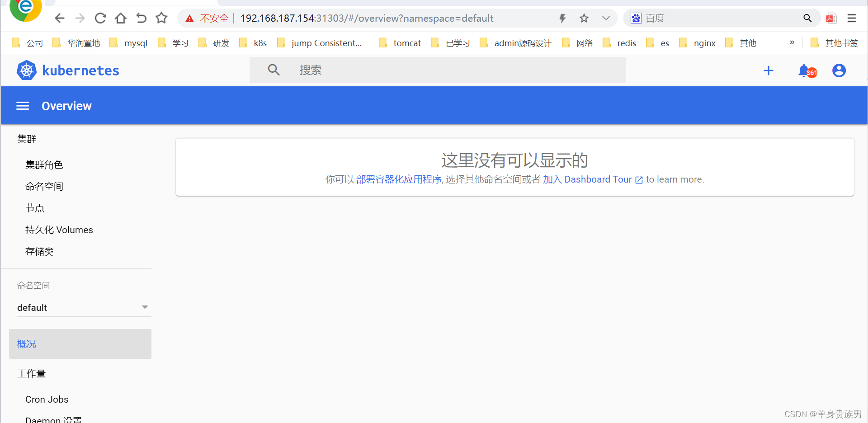868x423 pixels.
Task: Open 集群 section in sidebar
Action: click(x=27, y=139)
